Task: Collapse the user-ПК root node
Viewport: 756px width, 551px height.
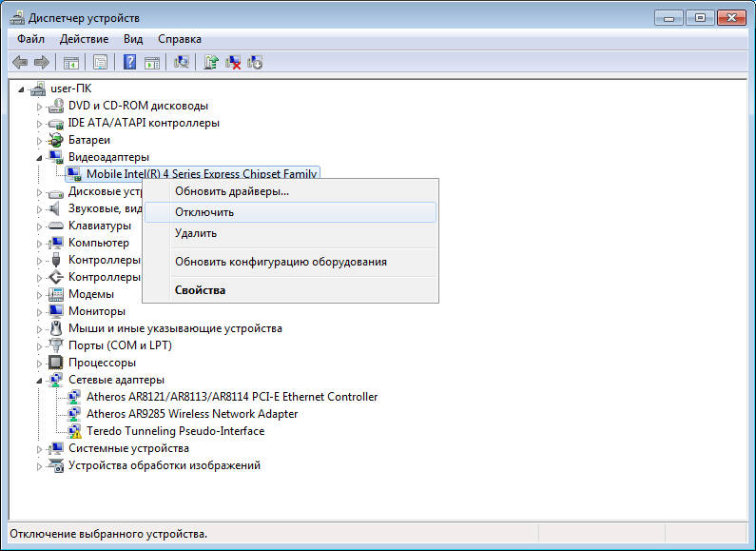Action: coord(21,89)
